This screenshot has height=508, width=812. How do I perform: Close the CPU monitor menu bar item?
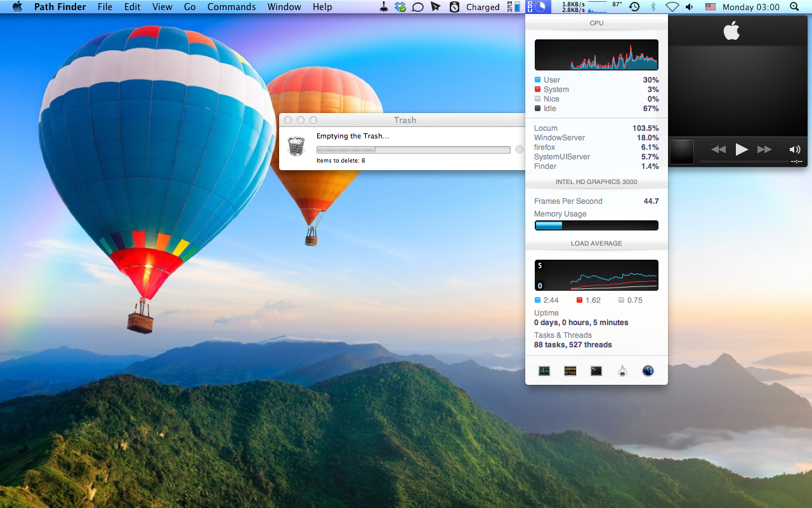538,7
